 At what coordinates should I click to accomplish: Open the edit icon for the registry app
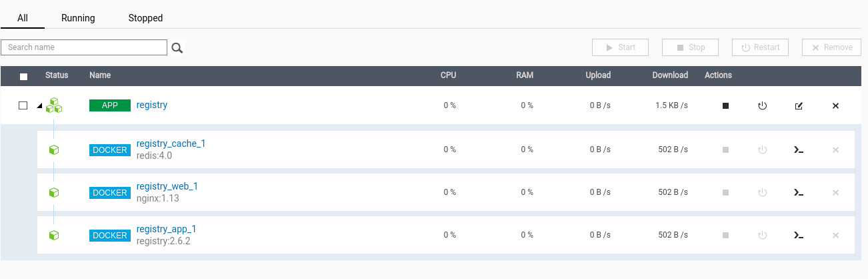pos(799,105)
